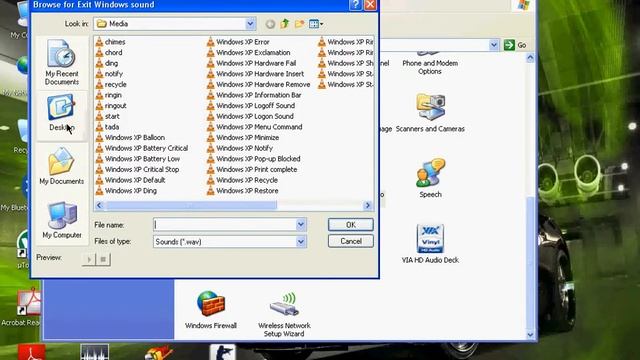640x360 pixels.
Task: Select Windows XP Hardware Remove sound
Action: (x=259, y=84)
